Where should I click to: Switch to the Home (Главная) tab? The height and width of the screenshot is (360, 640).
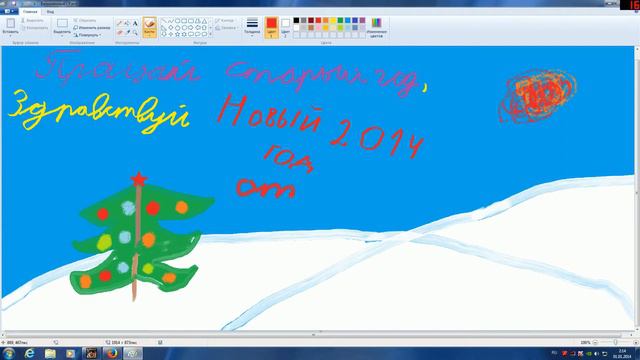pyautogui.click(x=30, y=12)
